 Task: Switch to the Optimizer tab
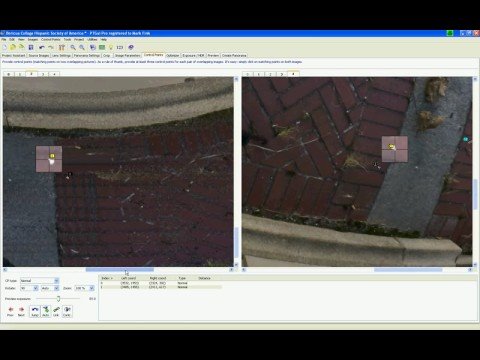(173, 55)
